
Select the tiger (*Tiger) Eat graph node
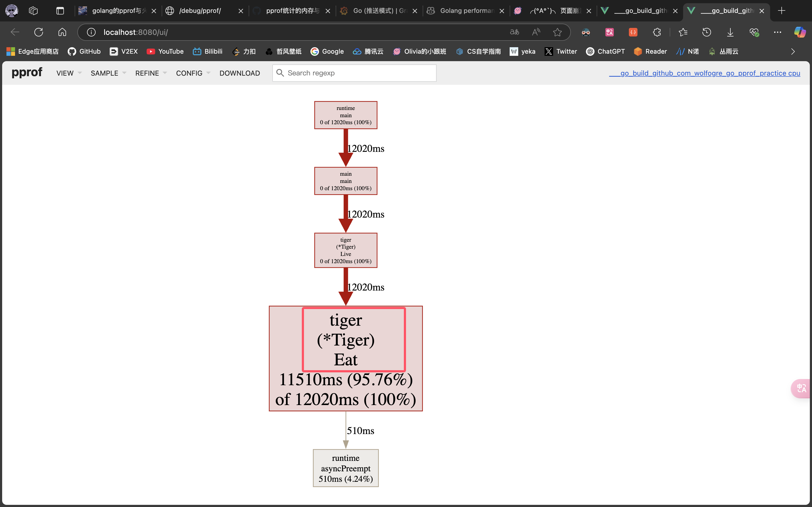346,358
